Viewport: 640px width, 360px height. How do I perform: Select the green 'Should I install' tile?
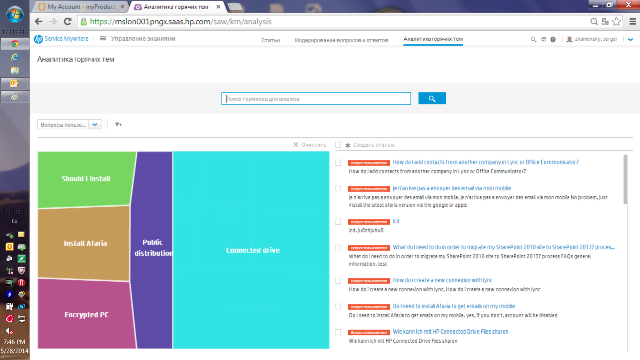[86, 179]
